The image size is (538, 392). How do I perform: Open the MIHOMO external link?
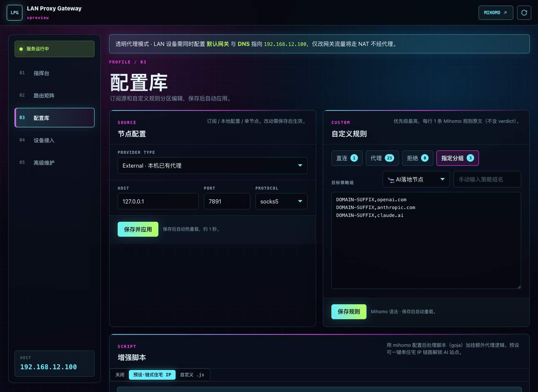pos(496,13)
